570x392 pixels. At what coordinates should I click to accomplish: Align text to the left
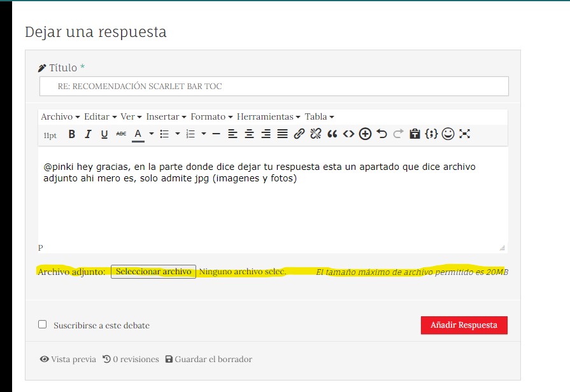click(232, 134)
